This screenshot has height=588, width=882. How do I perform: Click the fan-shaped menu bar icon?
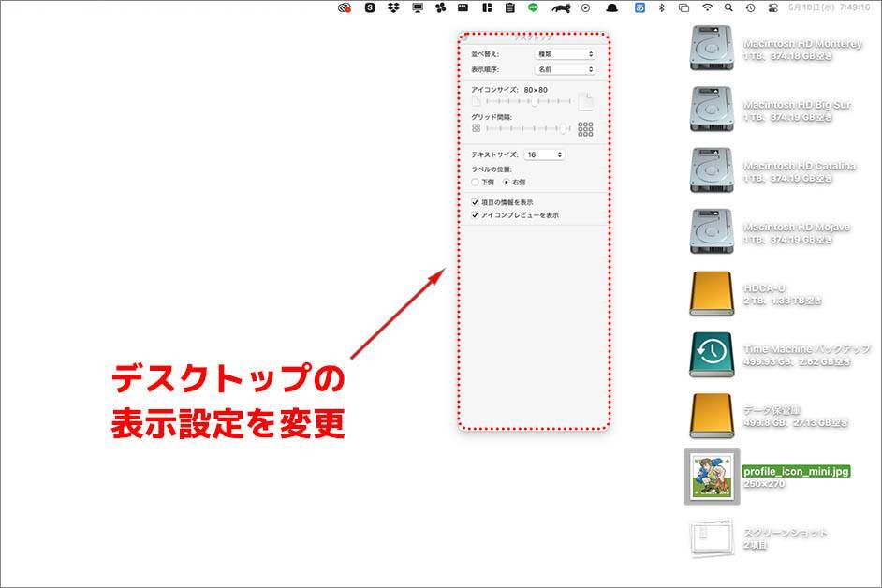(x=440, y=7)
